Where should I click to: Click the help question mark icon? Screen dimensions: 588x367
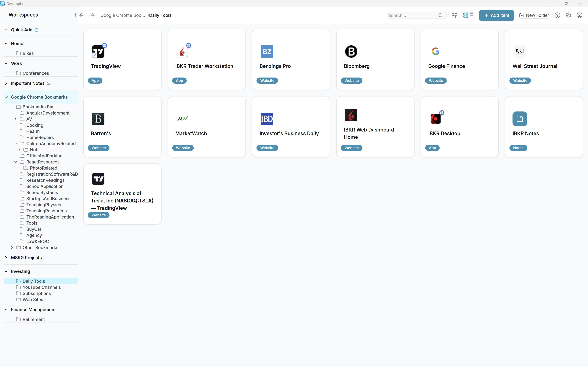pyautogui.click(x=557, y=15)
